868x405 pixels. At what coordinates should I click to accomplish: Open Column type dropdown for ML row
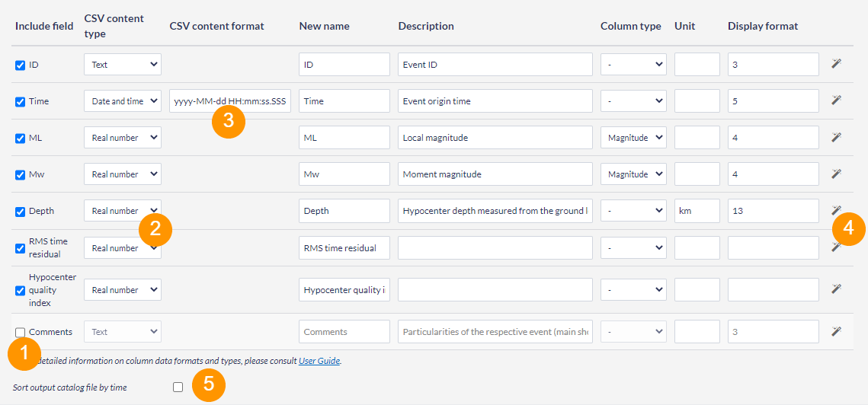click(633, 137)
